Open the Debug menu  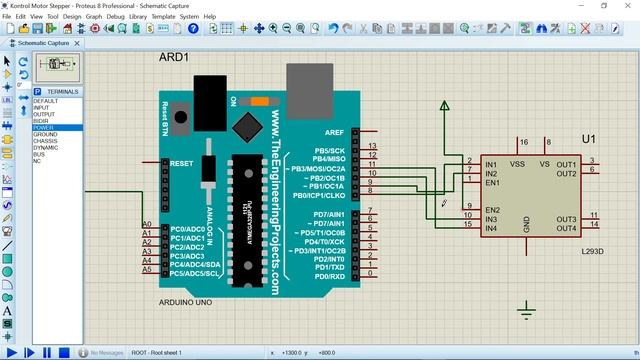pos(115,17)
